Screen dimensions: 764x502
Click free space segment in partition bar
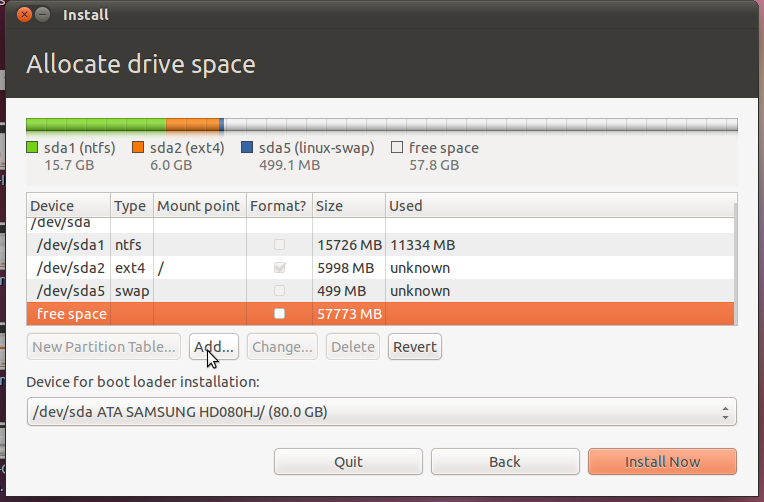[480, 125]
